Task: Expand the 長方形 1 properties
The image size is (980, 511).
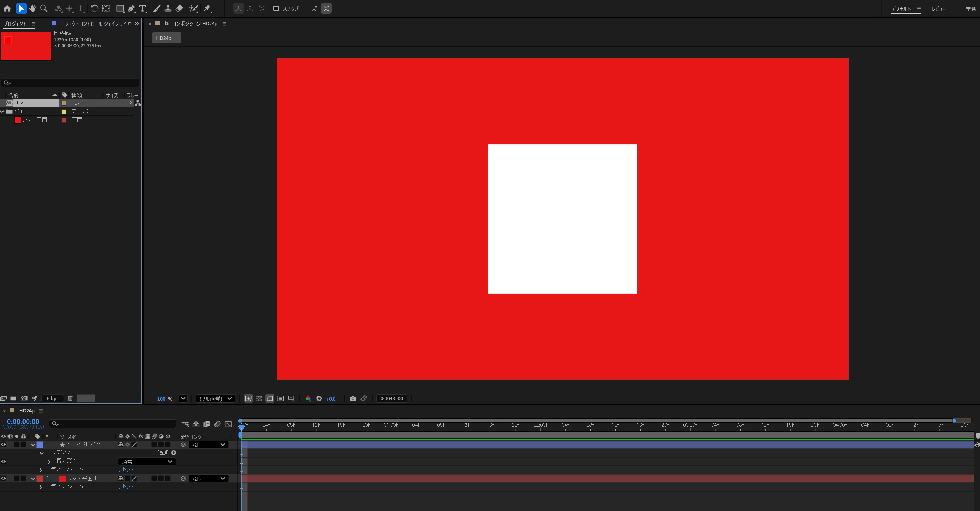Action: [x=49, y=462]
